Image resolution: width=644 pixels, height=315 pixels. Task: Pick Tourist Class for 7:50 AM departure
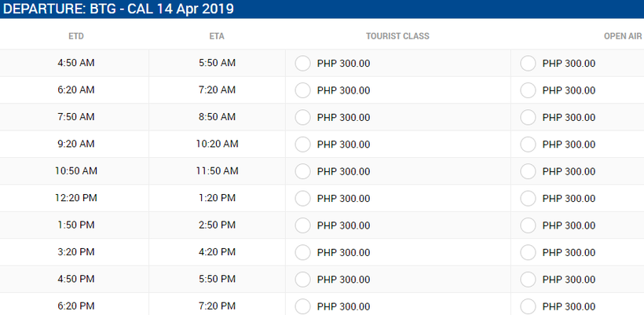[x=302, y=118]
